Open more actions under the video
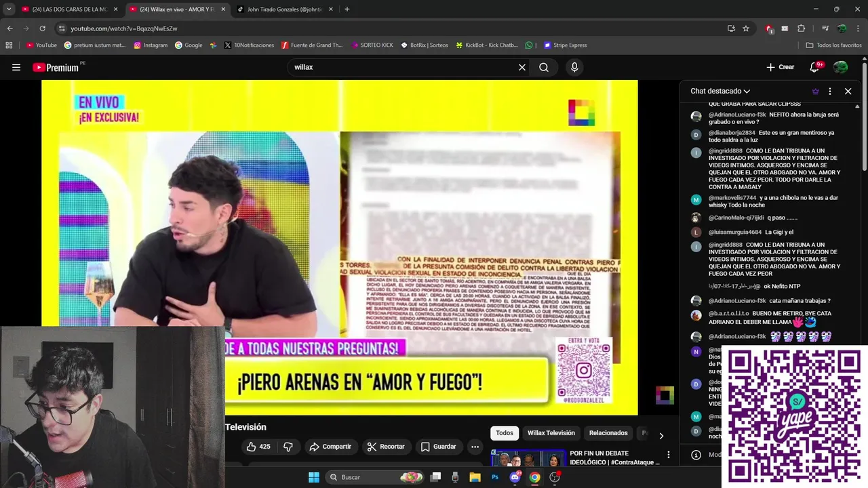868x488 pixels. (x=475, y=447)
